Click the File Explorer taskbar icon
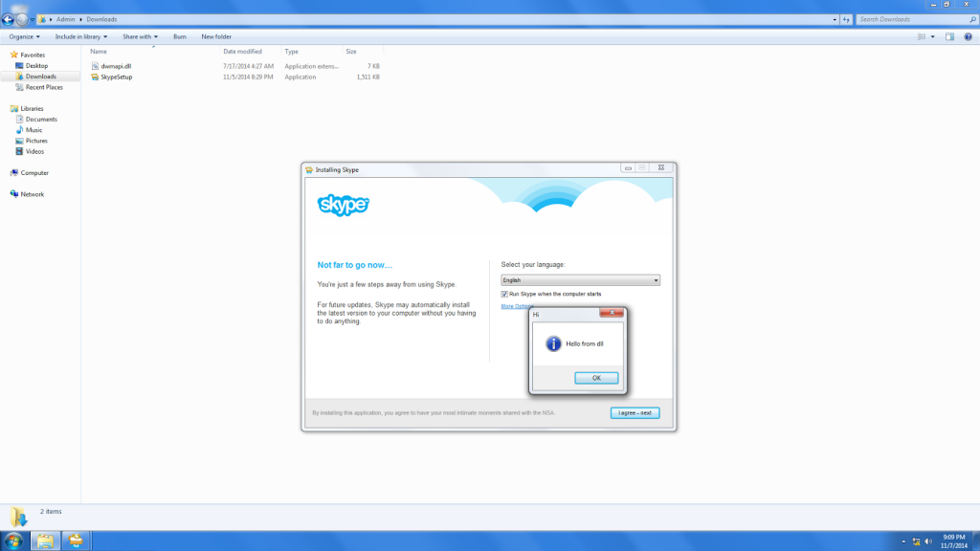This screenshot has height=551, width=980. (x=45, y=541)
